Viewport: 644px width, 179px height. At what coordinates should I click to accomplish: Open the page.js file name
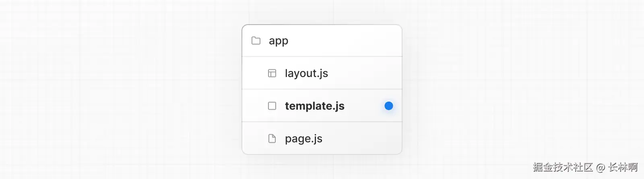(x=303, y=139)
